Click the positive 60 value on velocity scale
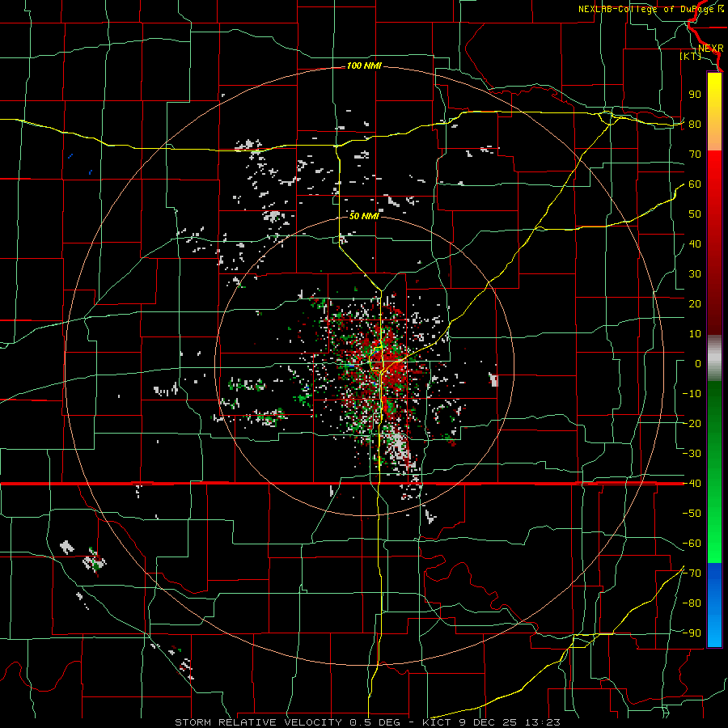 tap(695, 184)
